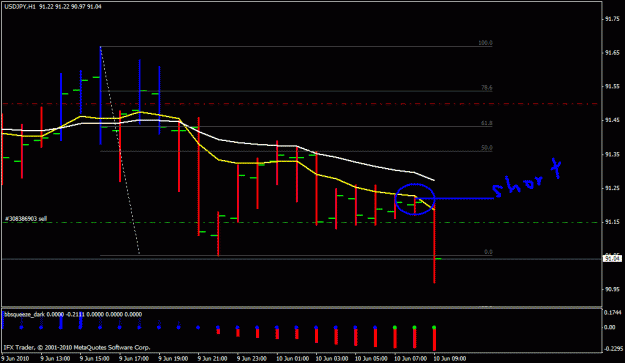Click the IFX Trader MetaQuotes copyright text
Viewport: 625px width, 363px height.
coord(77,347)
